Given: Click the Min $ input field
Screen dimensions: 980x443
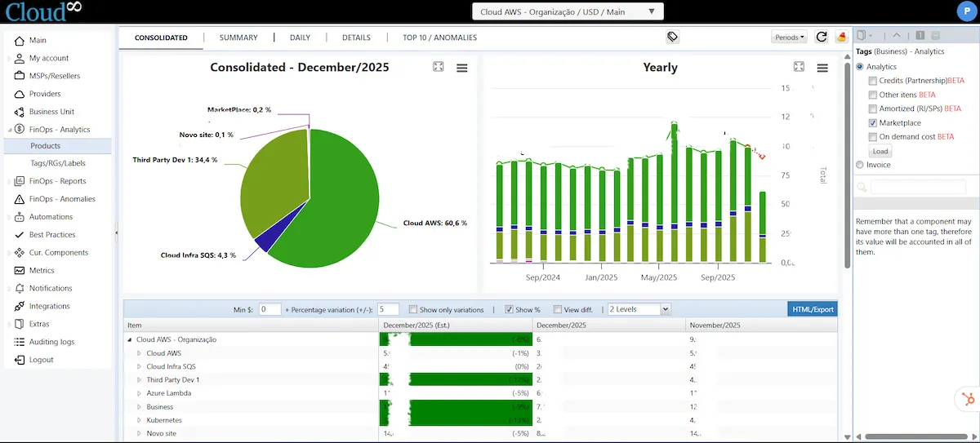Looking at the screenshot, I should pos(269,309).
